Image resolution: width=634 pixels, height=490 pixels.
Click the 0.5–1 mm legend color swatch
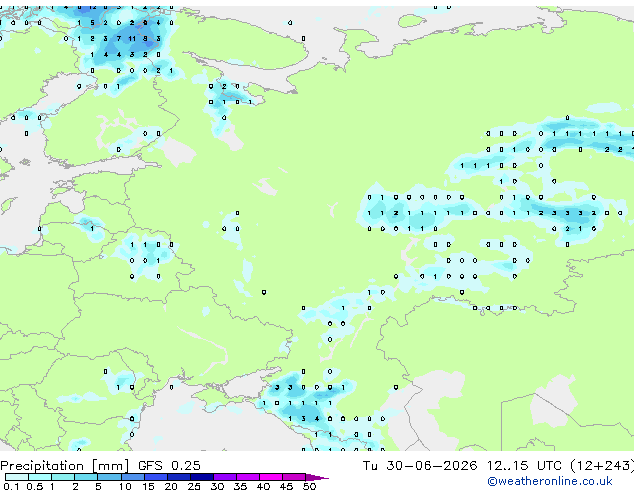[x=40, y=477]
